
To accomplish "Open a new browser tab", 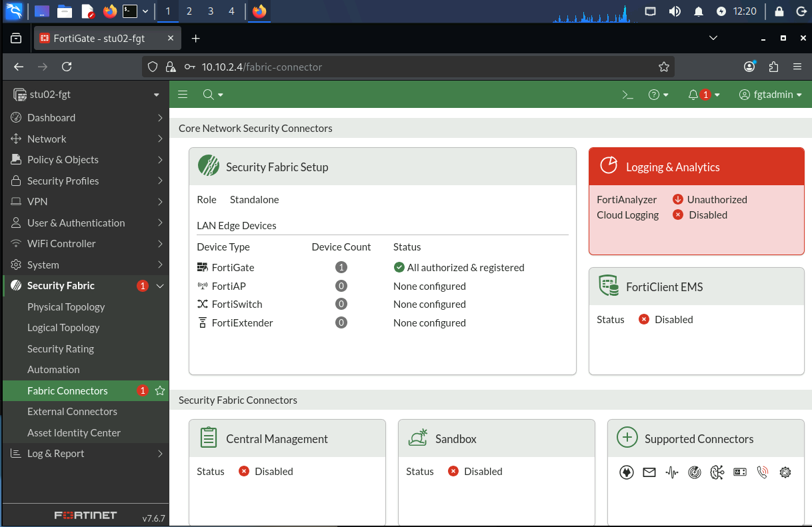I will pos(195,39).
